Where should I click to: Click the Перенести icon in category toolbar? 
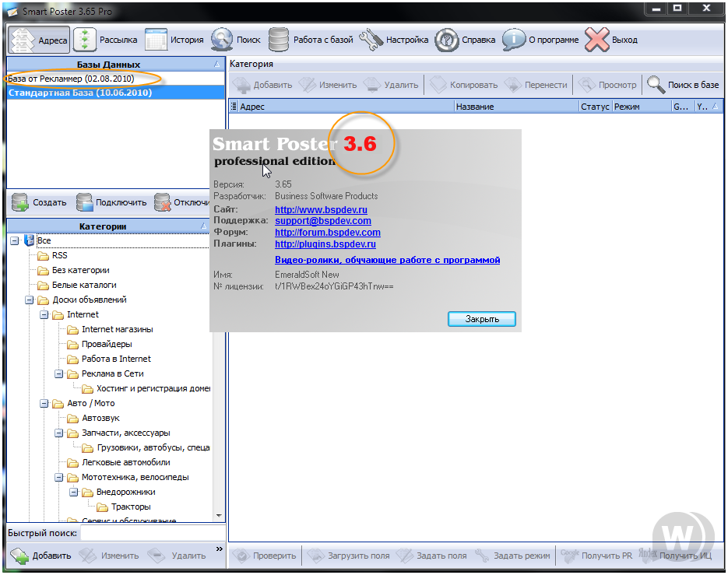tap(512, 85)
